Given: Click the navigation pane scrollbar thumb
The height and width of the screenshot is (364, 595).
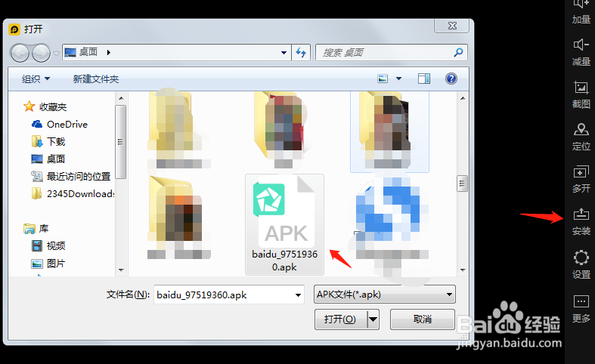Looking at the screenshot, I should pos(121,142).
